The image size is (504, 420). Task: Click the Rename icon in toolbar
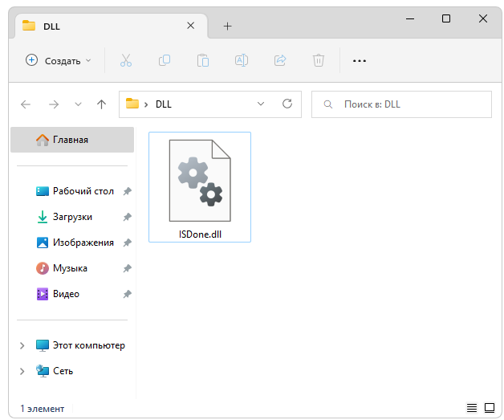pos(242,60)
